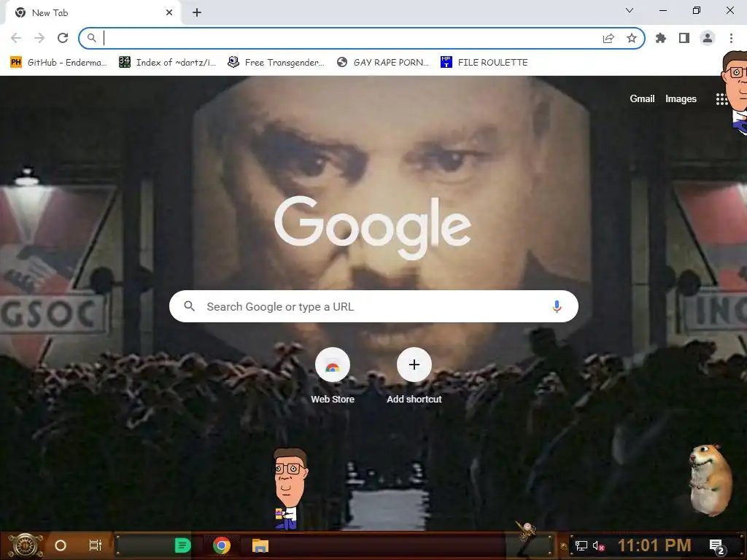The width and height of the screenshot is (747, 560).
Task: Click the Chrome taskbar icon
Action: click(222, 545)
